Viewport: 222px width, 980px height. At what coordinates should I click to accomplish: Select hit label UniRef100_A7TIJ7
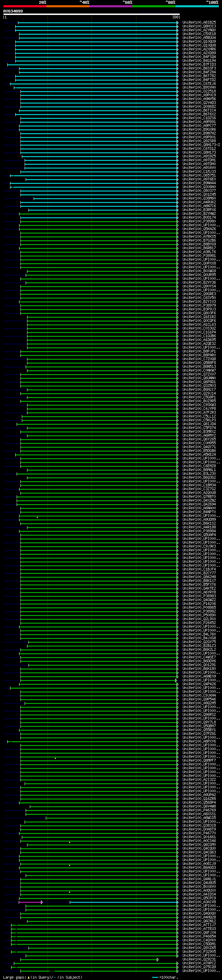199,925
